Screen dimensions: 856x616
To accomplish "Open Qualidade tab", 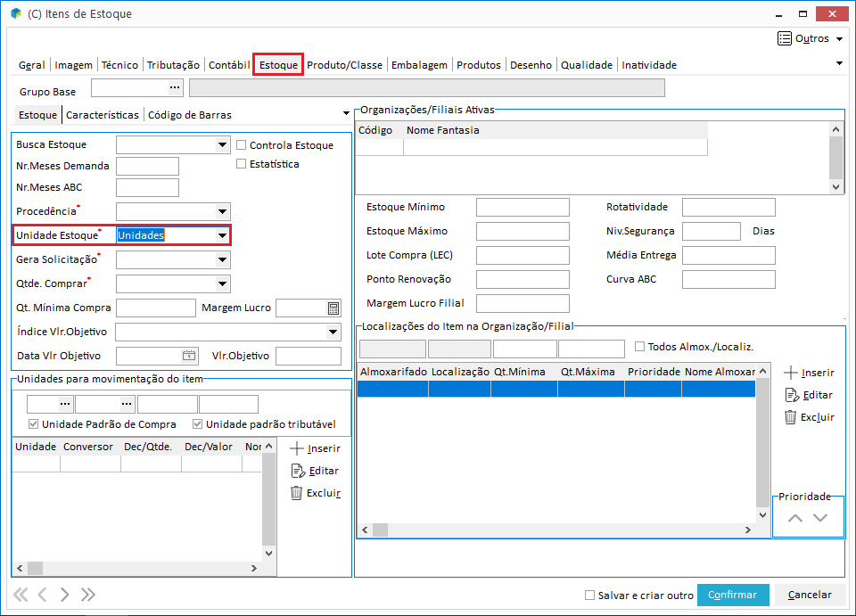I will 587,65.
